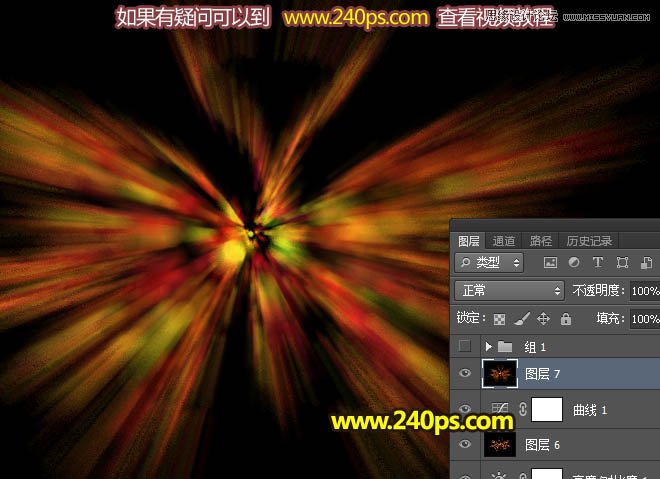Switch to the 路径 tab
Viewport: 660px width, 479px height.
point(540,241)
